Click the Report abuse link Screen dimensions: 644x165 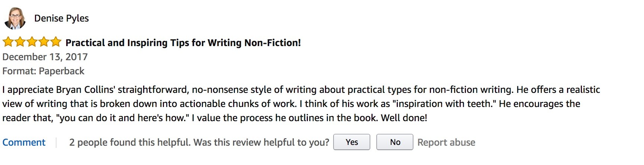(x=446, y=142)
